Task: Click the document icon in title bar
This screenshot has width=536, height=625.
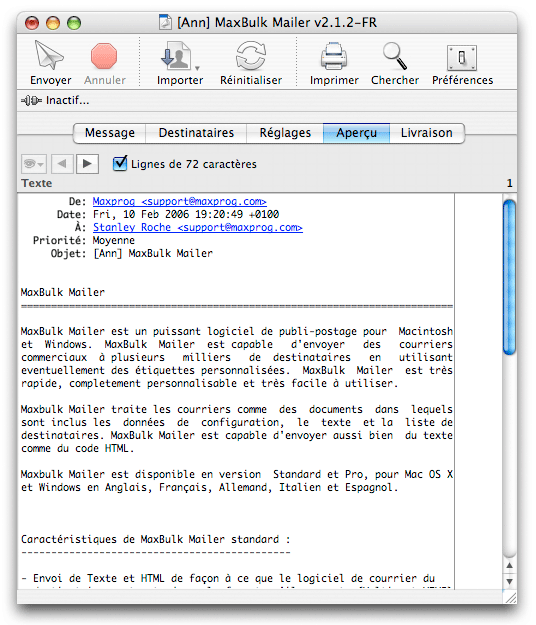Action: 165,22
